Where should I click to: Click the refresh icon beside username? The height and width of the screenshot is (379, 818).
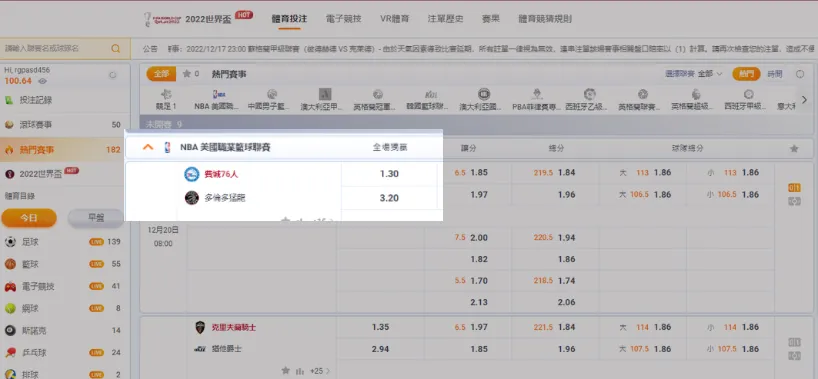(x=112, y=75)
